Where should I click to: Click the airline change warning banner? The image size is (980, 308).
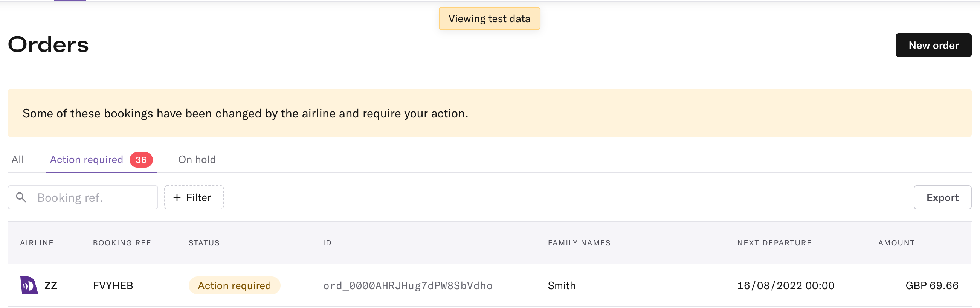point(489,113)
